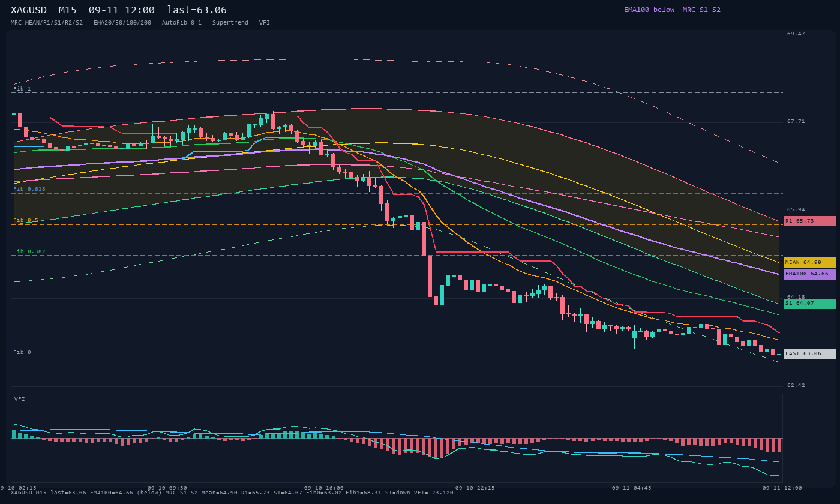
Task: Click the VFI label in the indicator legend row
Action: (x=265, y=23)
